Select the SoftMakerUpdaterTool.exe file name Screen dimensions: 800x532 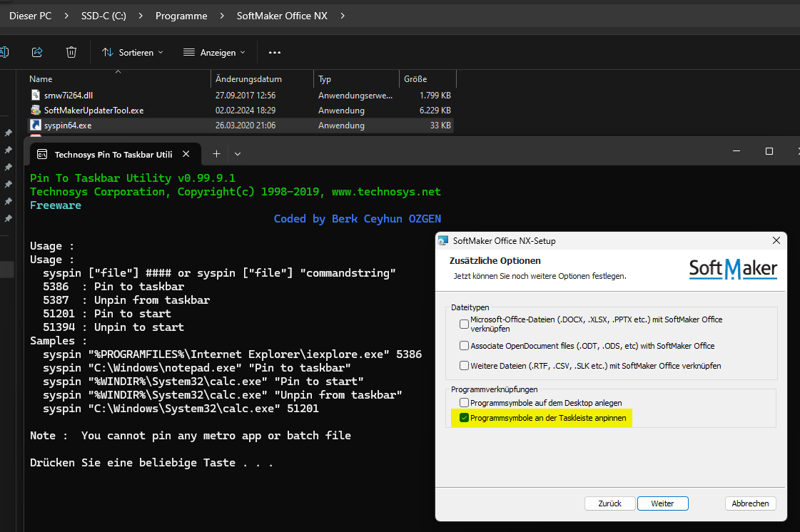(94, 110)
